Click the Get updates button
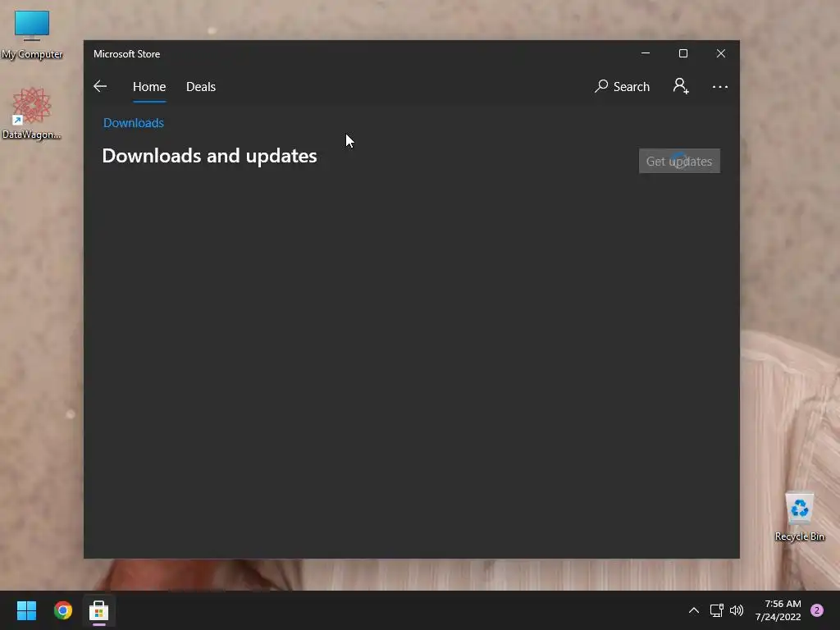Image resolution: width=840 pixels, height=630 pixels. click(x=679, y=162)
